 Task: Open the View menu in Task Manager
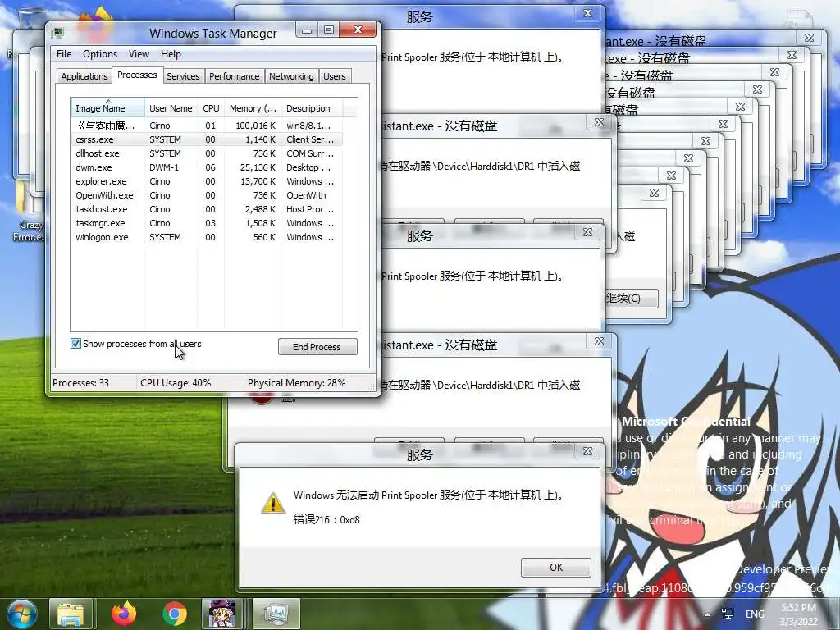pyautogui.click(x=139, y=54)
